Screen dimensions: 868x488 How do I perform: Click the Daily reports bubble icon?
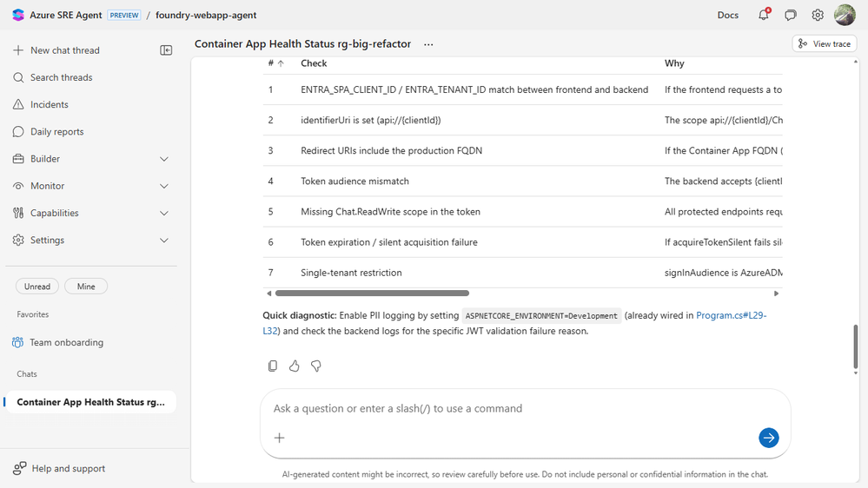(x=18, y=132)
